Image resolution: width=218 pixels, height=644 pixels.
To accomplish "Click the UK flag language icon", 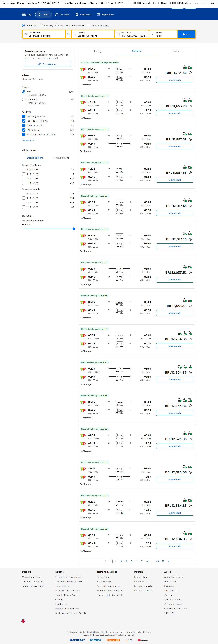I will (23, 621).
